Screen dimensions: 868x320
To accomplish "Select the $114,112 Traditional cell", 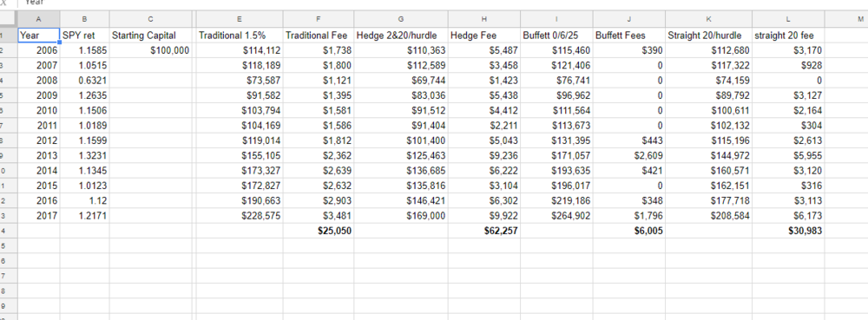I will point(240,51).
